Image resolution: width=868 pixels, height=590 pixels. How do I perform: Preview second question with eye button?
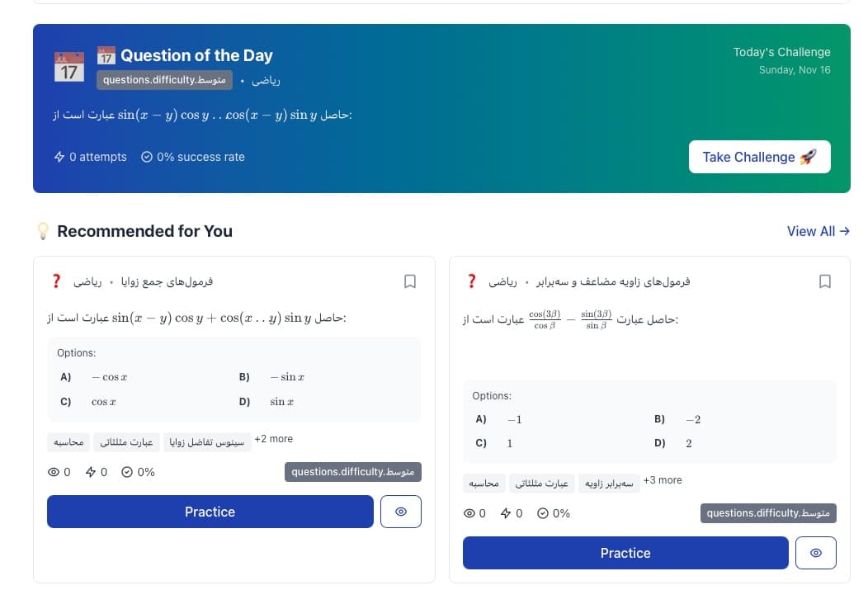816,553
